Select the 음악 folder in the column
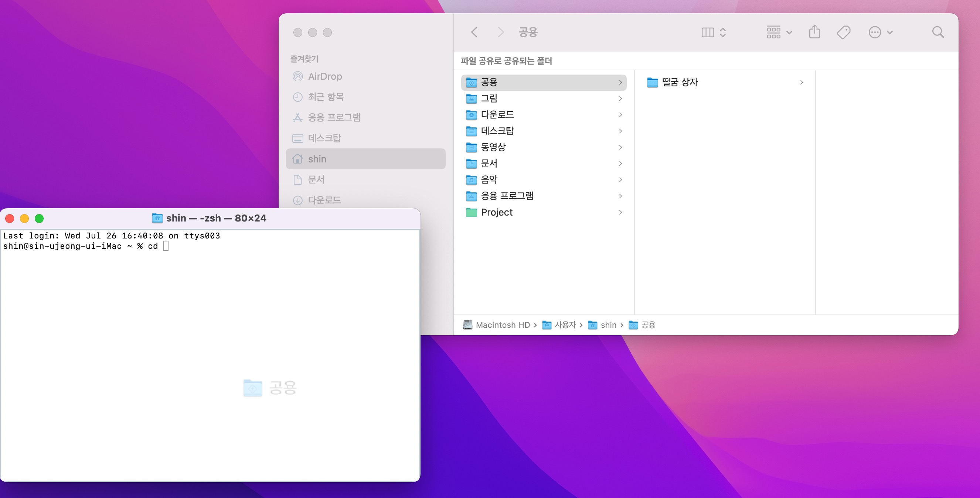Screen dimensions: 980x498 pyautogui.click(x=489, y=179)
